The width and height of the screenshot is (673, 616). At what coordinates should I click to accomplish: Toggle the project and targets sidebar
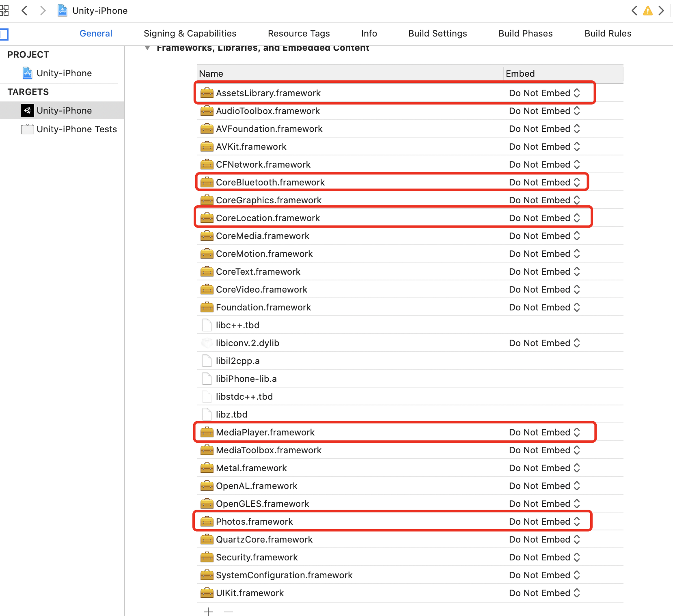coord(4,34)
